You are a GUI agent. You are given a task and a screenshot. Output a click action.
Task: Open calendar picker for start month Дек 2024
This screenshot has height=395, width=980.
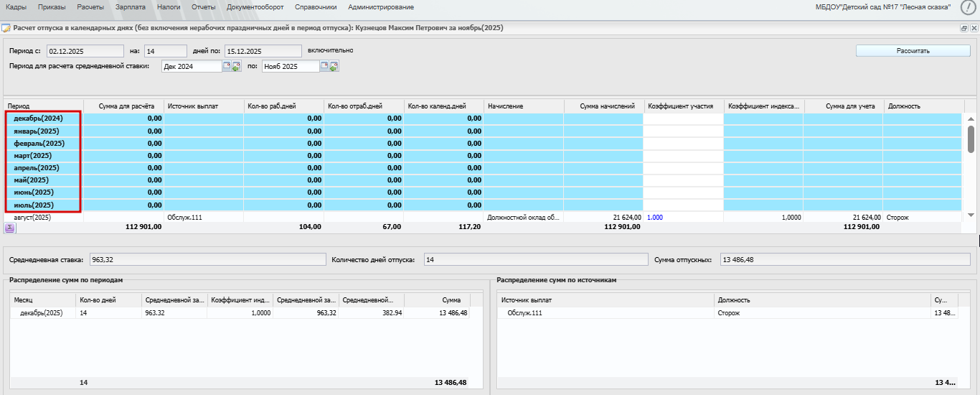(227, 66)
